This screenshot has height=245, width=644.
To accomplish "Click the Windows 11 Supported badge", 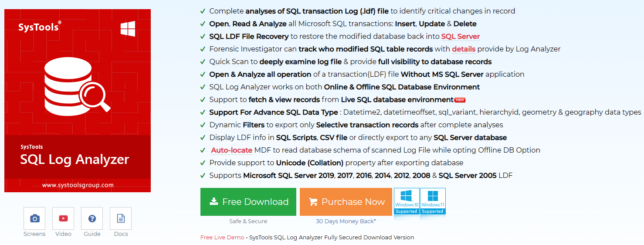I will click(433, 201).
